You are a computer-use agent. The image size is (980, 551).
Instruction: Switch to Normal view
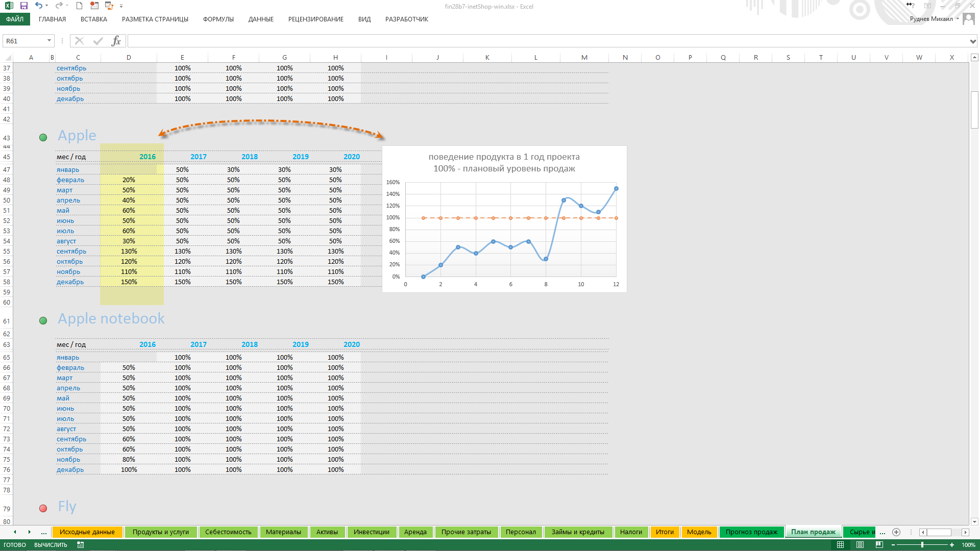pos(840,545)
